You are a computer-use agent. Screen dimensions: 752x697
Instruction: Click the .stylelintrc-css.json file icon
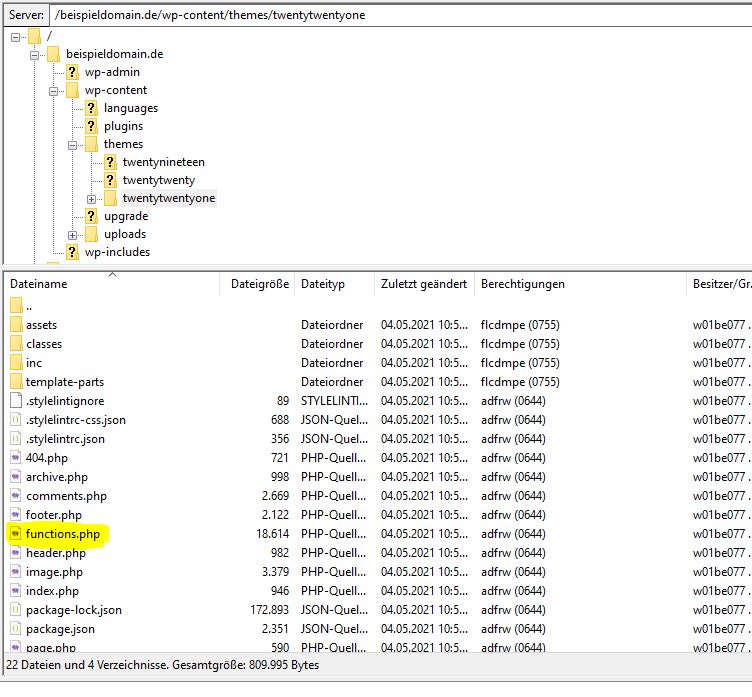pyautogui.click(x=16, y=420)
